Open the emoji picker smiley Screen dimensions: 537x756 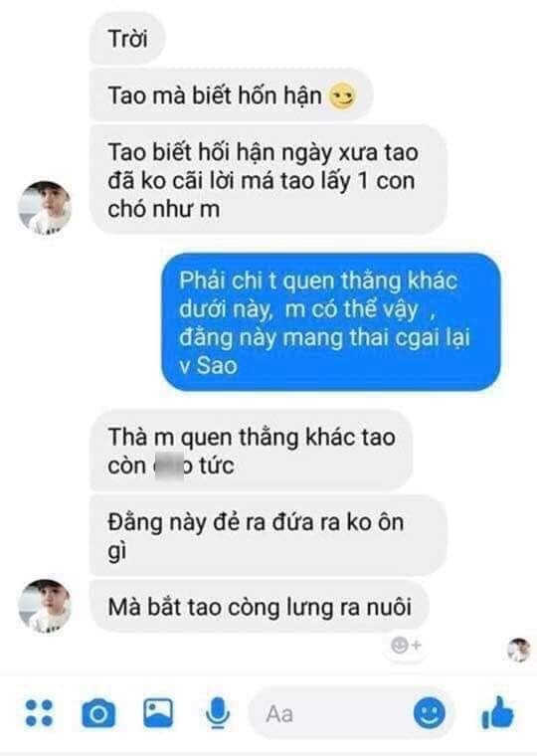pyautogui.click(x=430, y=712)
